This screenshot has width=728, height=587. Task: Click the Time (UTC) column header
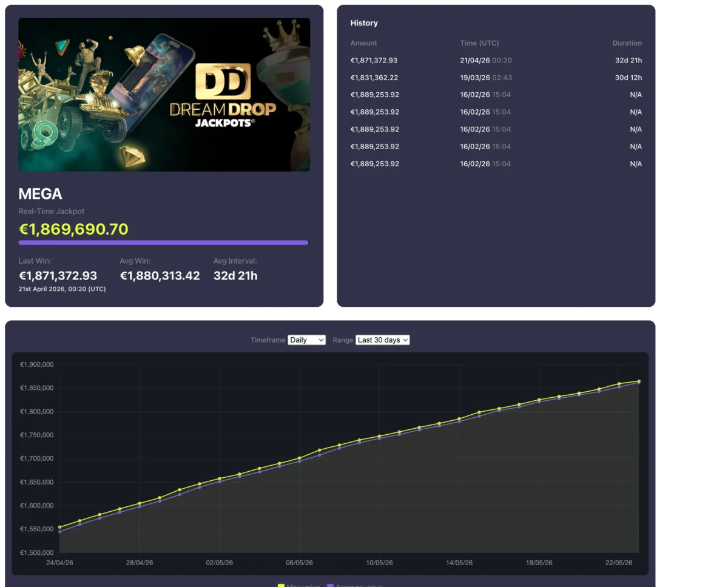[480, 43]
